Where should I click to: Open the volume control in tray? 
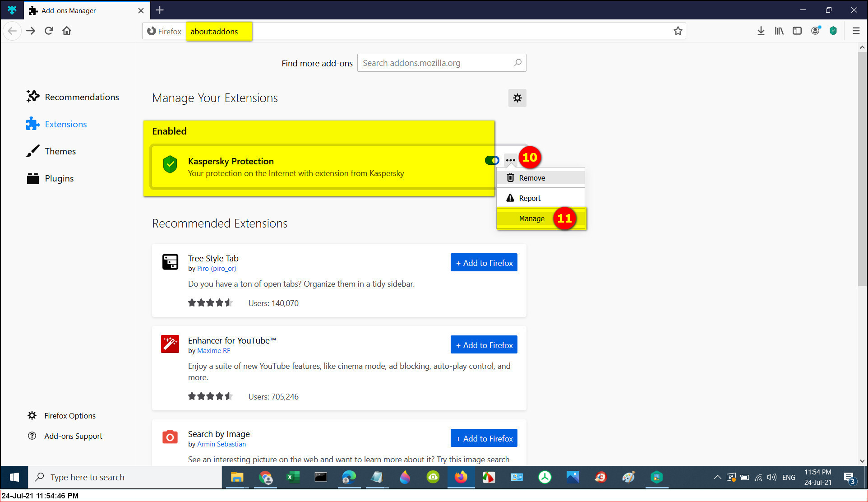[x=772, y=477]
